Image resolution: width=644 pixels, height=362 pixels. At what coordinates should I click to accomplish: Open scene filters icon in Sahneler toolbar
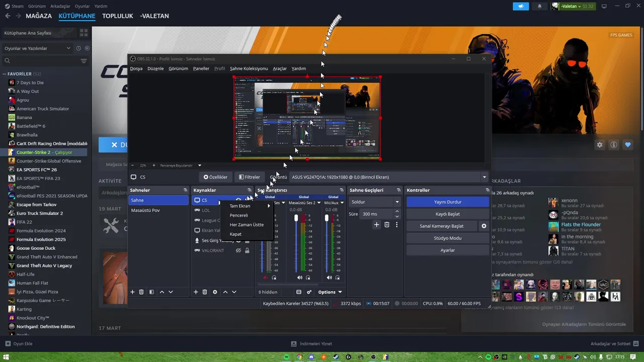(151, 292)
